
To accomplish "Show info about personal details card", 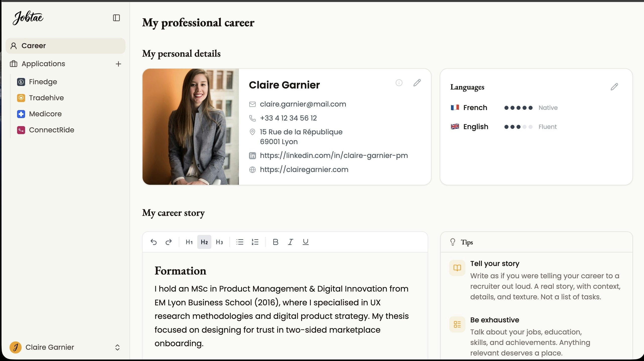I will [x=399, y=83].
